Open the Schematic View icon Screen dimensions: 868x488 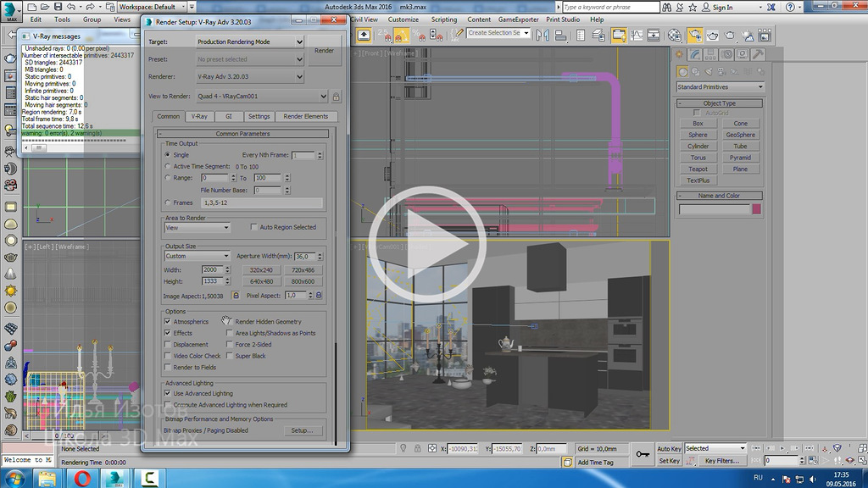(x=654, y=36)
